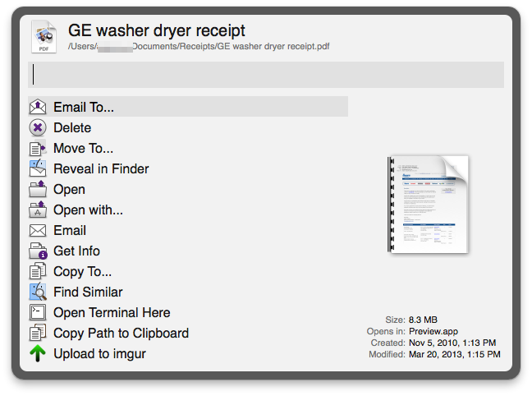Focus the action search text field
Viewport: 532px width, 396px height.
pyautogui.click(x=266, y=75)
